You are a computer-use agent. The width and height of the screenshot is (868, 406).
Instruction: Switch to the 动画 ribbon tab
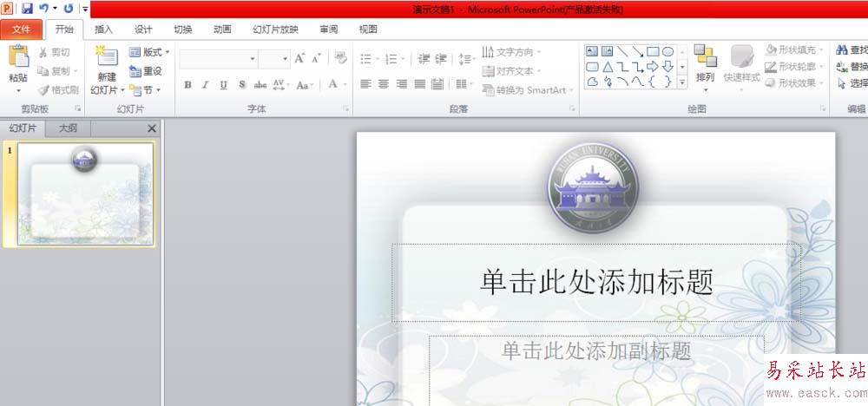coord(222,29)
